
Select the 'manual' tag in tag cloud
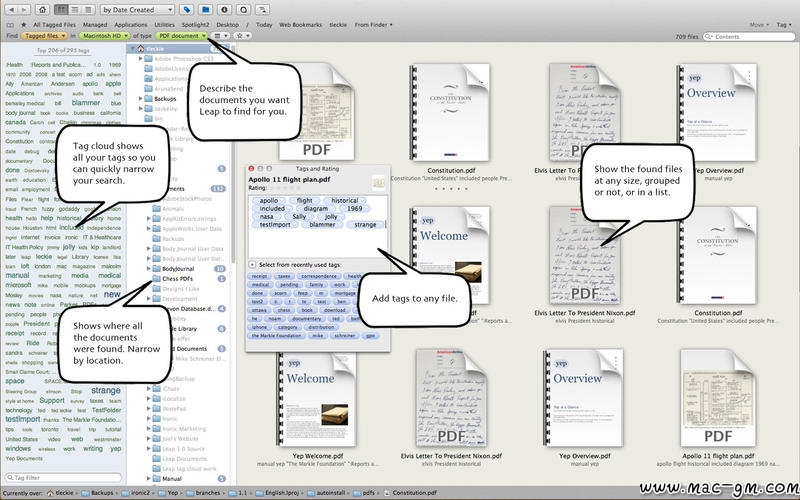(x=17, y=275)
